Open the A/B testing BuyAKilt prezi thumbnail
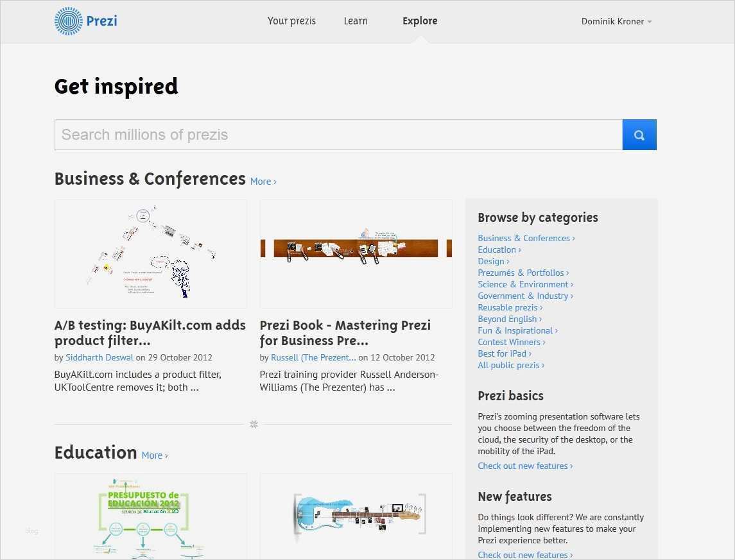The height and width of the screenshot is (560, 735). pos(150,253)
